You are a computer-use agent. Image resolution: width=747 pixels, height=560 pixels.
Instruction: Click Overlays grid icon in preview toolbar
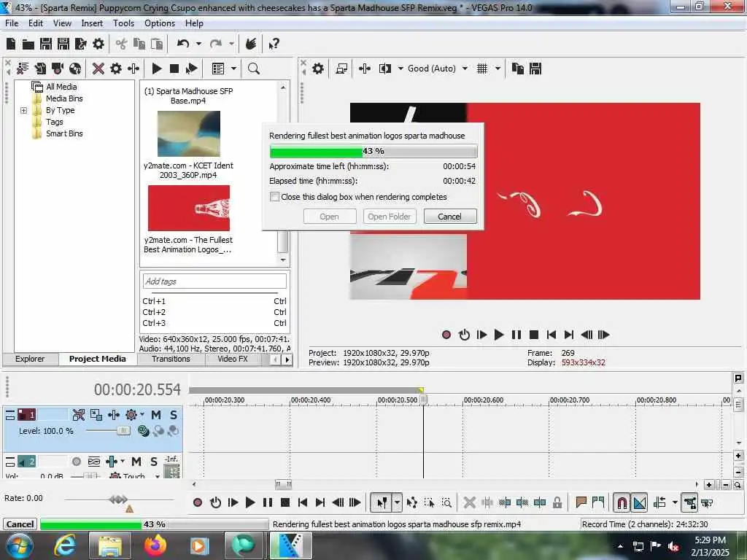[482, 69]
